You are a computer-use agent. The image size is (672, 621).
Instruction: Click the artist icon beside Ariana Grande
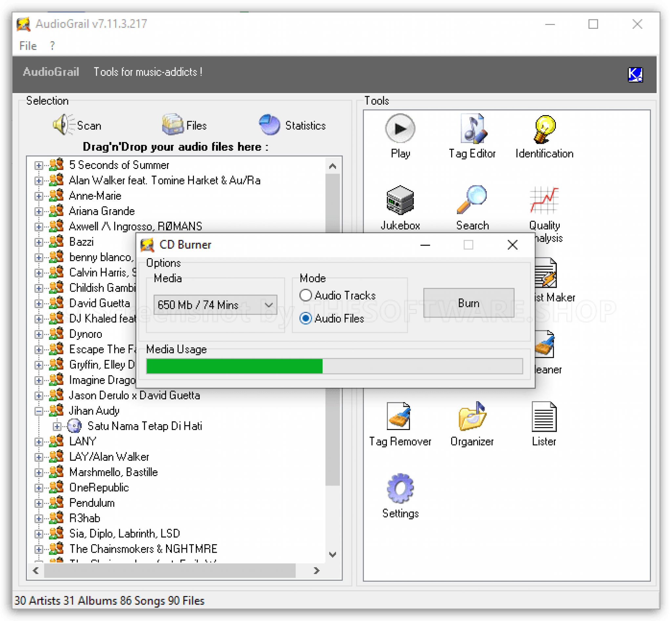click(x=56, y=211)
